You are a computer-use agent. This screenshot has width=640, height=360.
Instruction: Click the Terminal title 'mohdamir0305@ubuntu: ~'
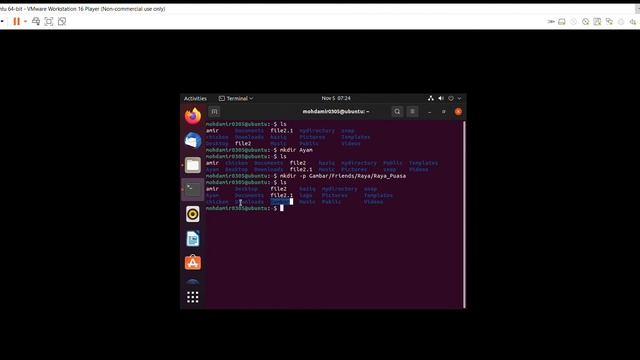click(336, 111)
